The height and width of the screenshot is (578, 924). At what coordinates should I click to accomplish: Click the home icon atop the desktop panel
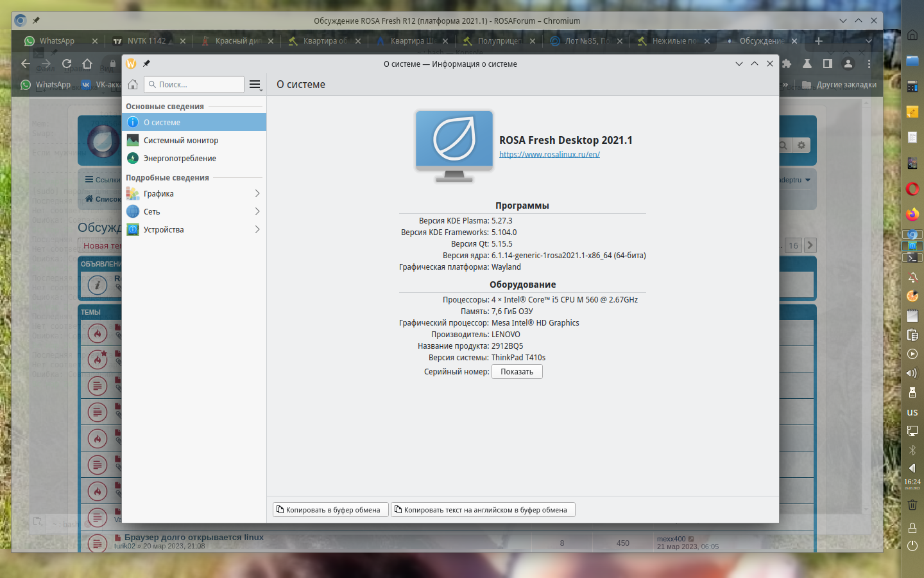912,35
